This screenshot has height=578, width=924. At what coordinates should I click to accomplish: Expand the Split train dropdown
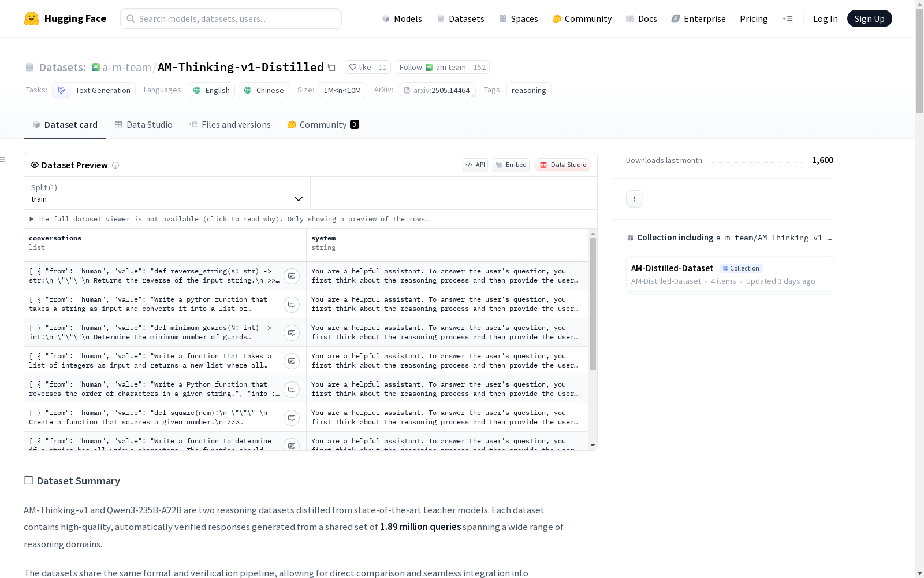167,193
